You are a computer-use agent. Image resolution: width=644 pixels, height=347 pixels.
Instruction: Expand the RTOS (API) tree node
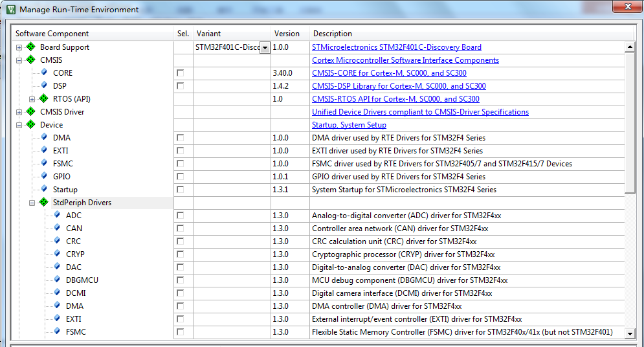pyautogui.click(x=32, y=99)
